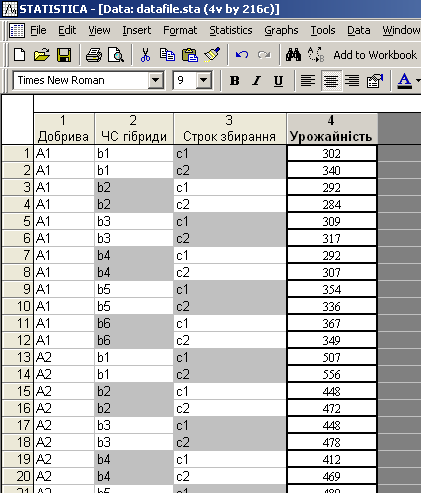Open the Tools menu
The height and width of the screenshot is (493, 421).
point(323,30)
